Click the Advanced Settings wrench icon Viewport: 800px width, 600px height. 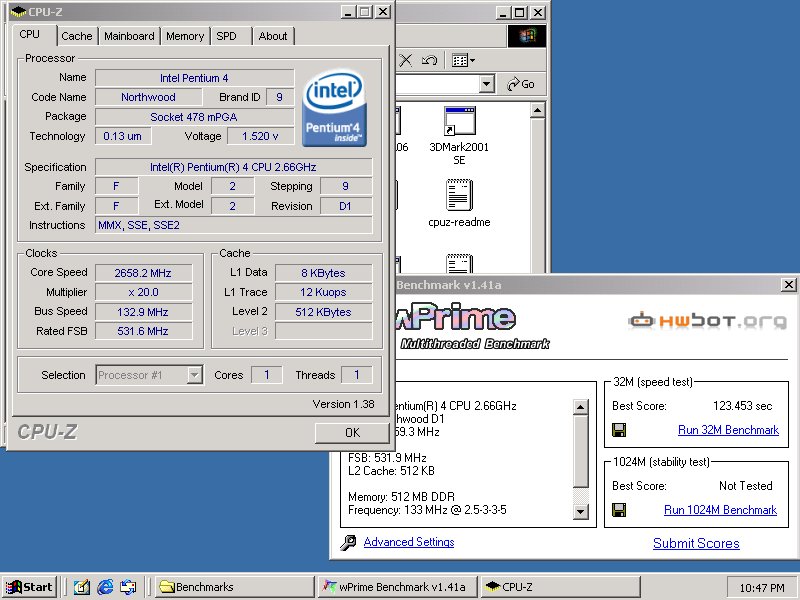(x=348, y=542)
